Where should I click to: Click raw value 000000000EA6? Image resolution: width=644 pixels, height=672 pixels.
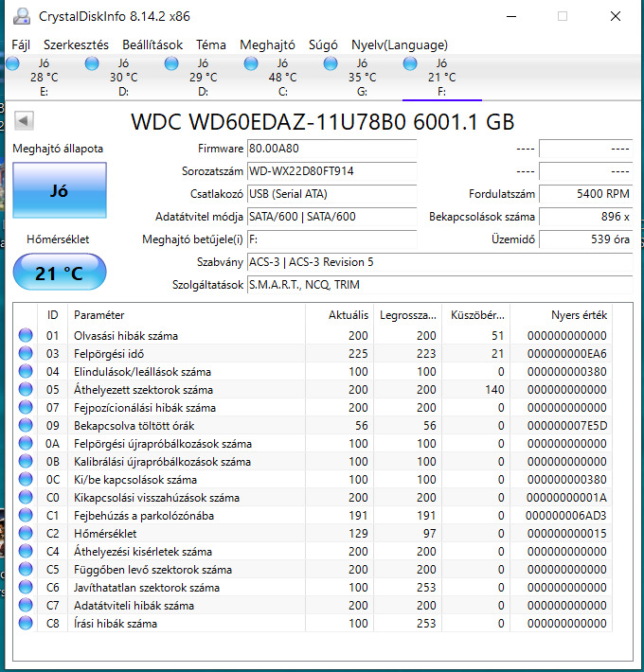point(567,354)
